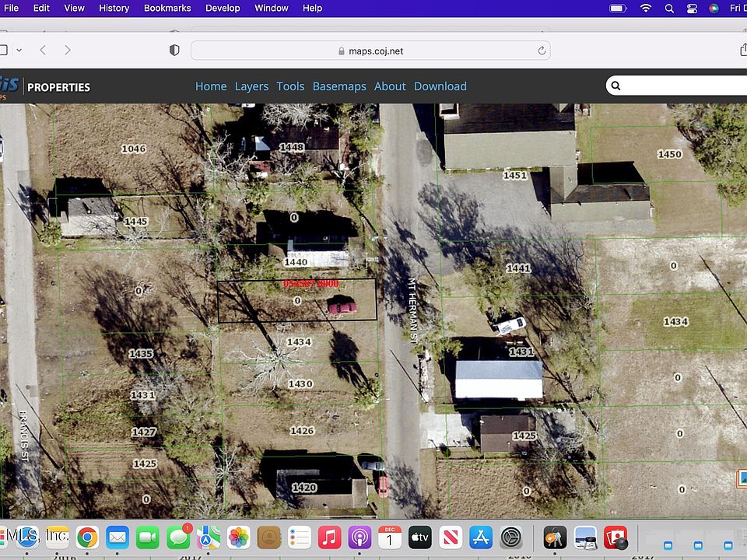
Task: Open the Tools navigation item
Action: 290,86
